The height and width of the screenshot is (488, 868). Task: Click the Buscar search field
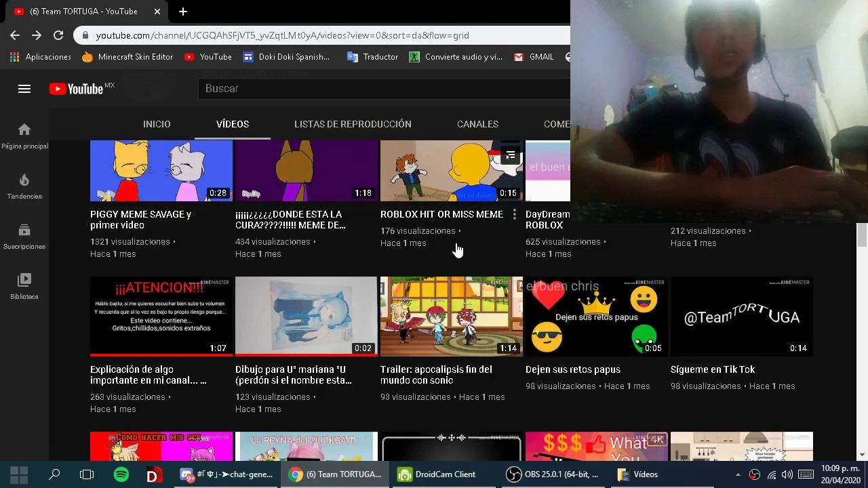click(x=384, y=89)
